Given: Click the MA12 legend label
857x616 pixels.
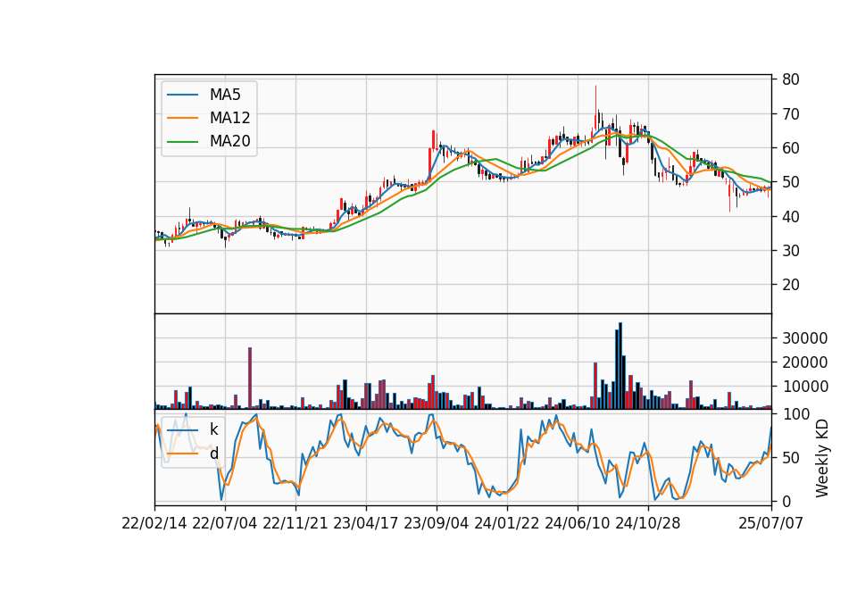Looking at the screenshot, I should [229, 118].
